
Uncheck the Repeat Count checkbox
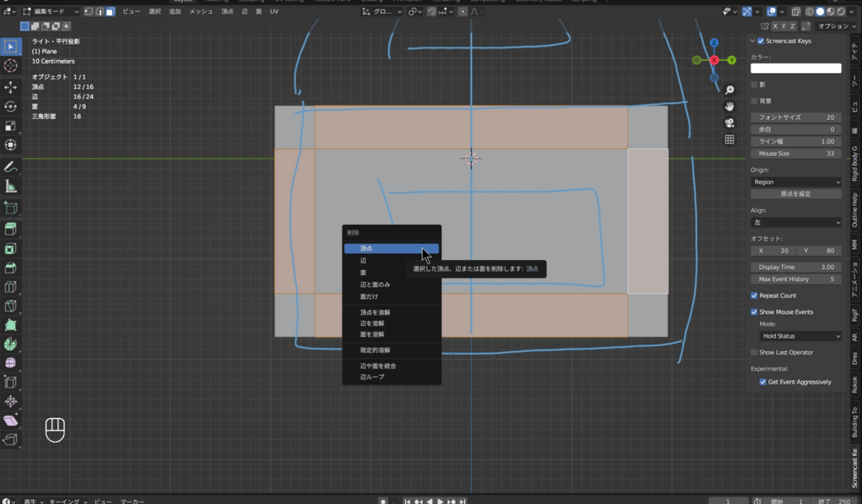(754, 296)
